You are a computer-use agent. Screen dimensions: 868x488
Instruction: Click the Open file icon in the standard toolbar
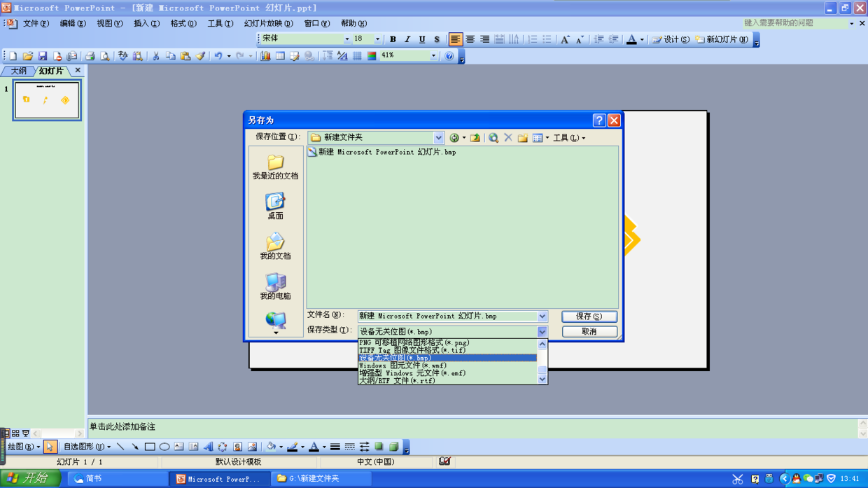[28, 56]
